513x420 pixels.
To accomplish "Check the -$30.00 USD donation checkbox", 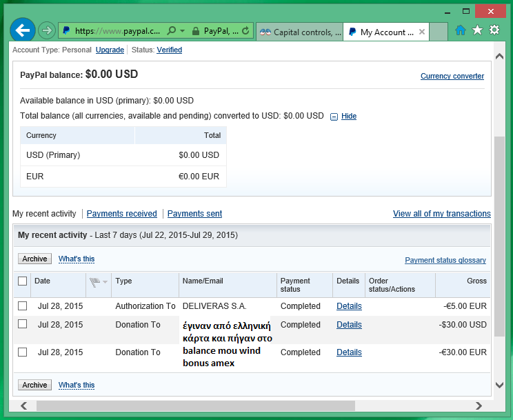I will (22, 323).
